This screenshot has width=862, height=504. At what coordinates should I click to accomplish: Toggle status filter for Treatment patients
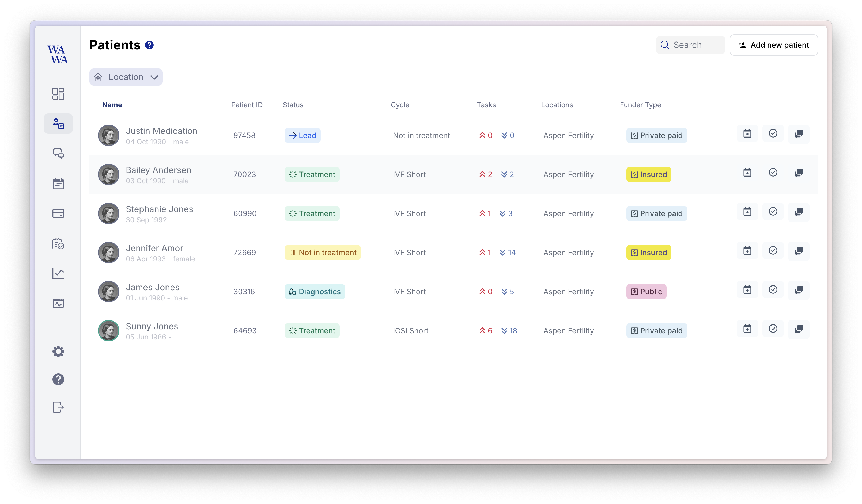312,174
